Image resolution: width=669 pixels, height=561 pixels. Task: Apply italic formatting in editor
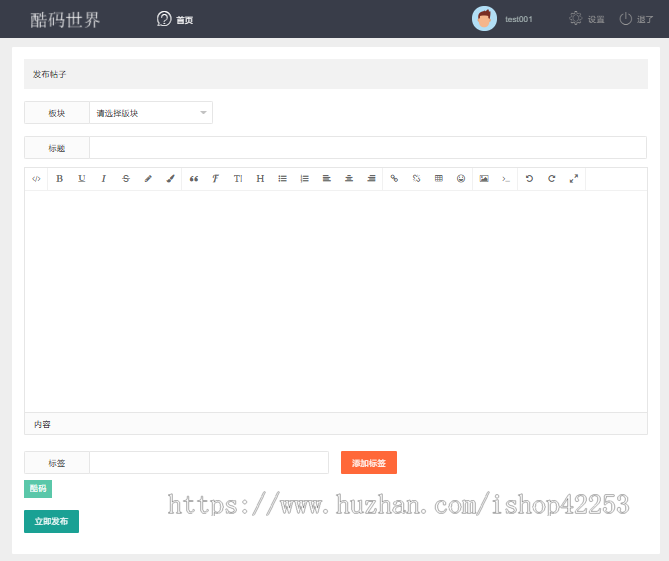click(104, 179)
